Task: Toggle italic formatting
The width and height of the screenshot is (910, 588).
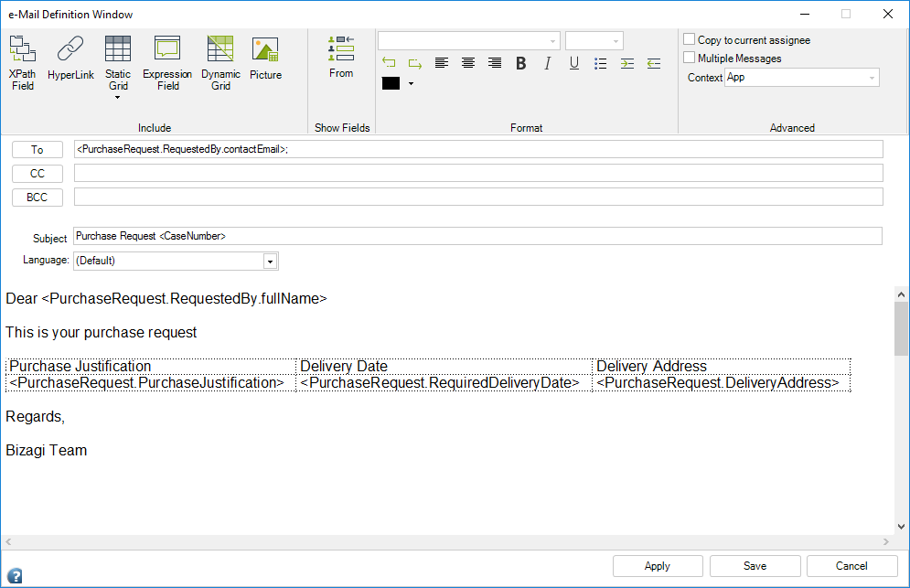Action: pos(547,63)
